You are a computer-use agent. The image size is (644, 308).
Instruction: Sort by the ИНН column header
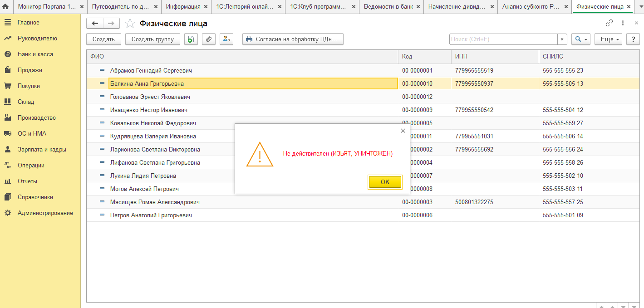495,57
